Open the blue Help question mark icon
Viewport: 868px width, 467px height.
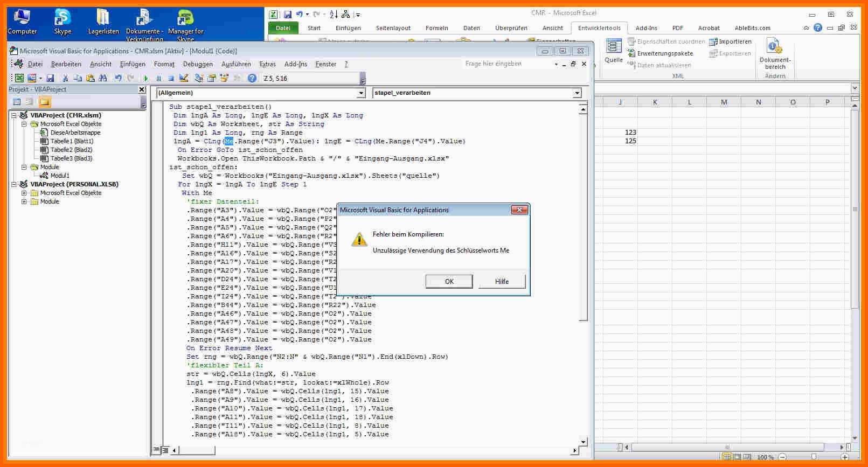(252, 79)
